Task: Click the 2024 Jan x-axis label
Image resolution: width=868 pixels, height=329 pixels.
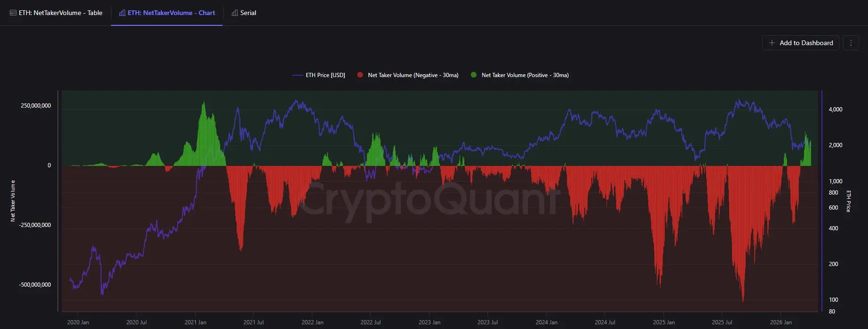Action: pyautogui.click(x=547, y=322)
